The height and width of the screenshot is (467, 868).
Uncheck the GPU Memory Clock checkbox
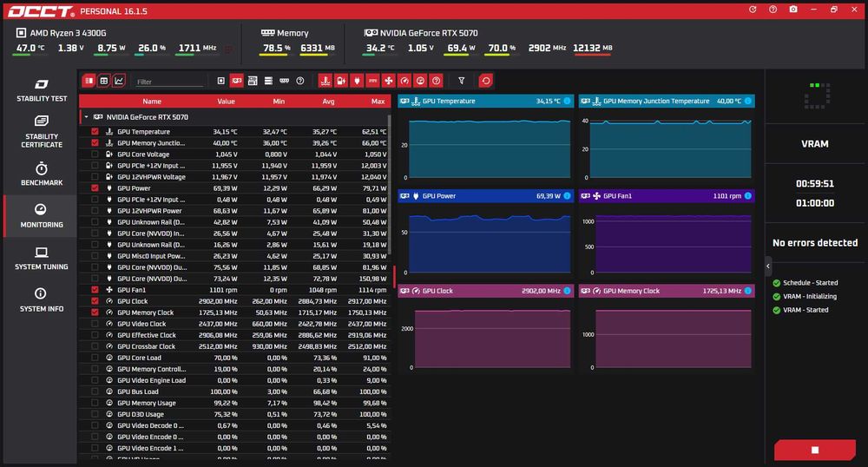95,312
